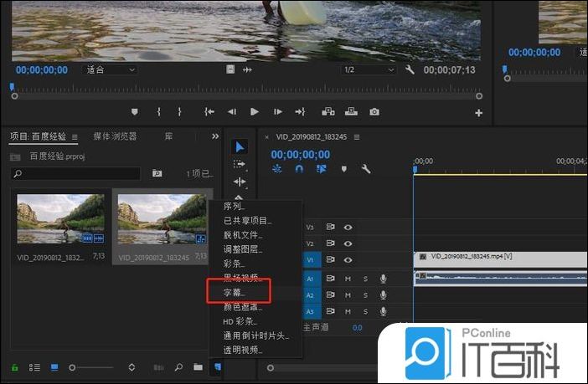Click the Ripple Edit tool
Image resolution: width=588 pixels, height=384 pixels.
[x=240, y=182]
